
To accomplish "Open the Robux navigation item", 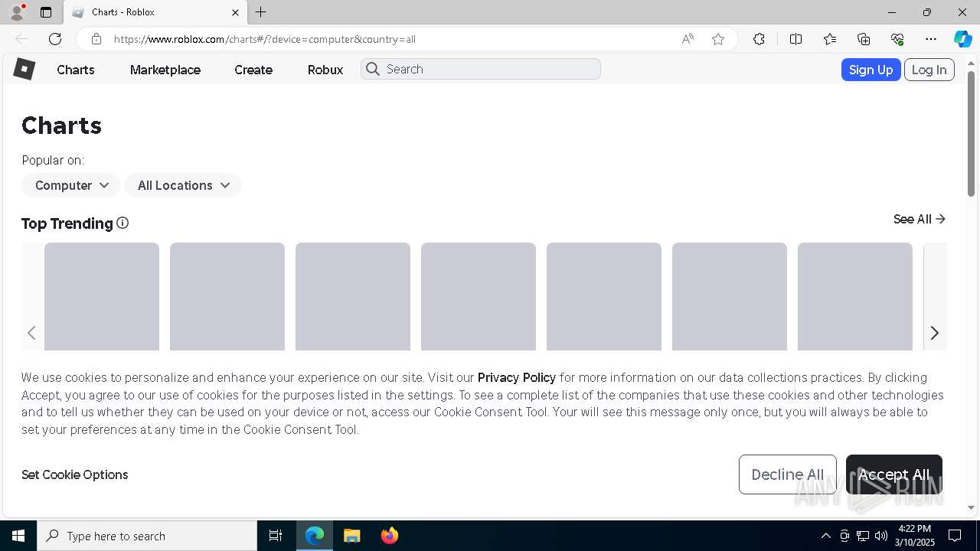I will pos(325,70).
